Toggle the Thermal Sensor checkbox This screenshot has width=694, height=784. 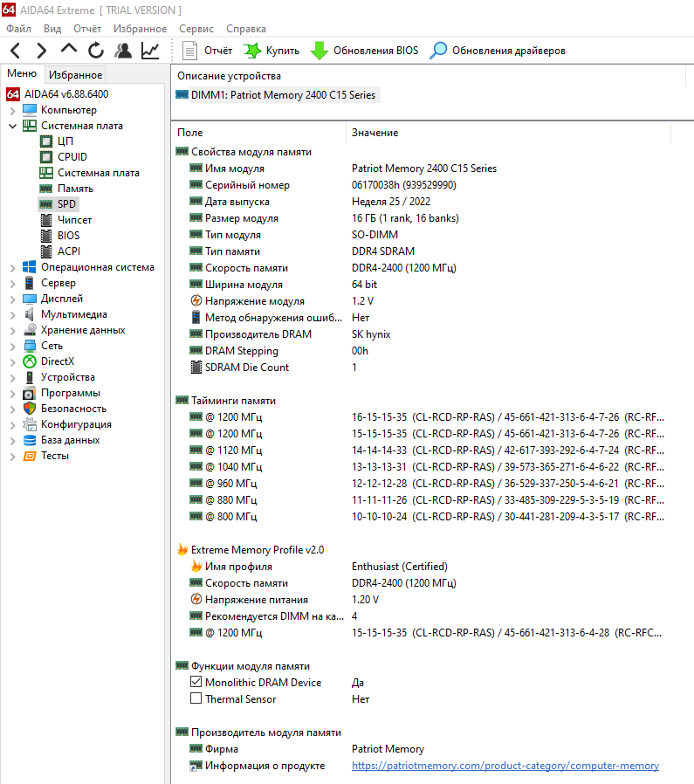pos(196,698)
